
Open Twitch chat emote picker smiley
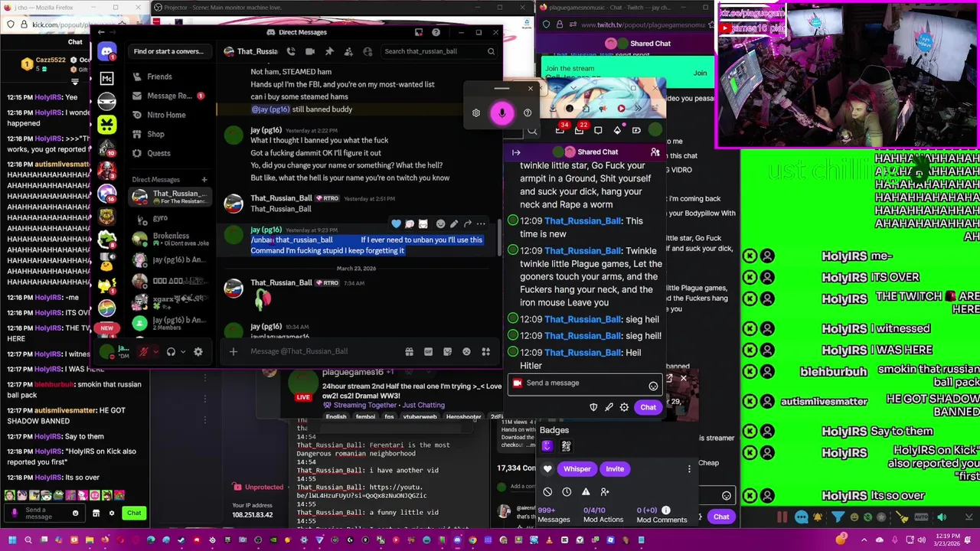[653, 386]
